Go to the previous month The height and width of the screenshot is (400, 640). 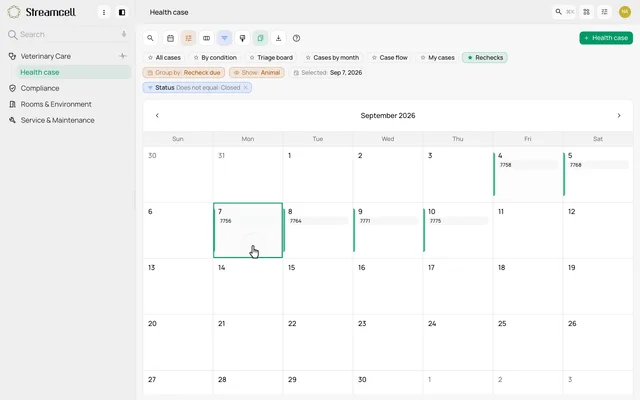pyautogui.click(x=157, y=116)
